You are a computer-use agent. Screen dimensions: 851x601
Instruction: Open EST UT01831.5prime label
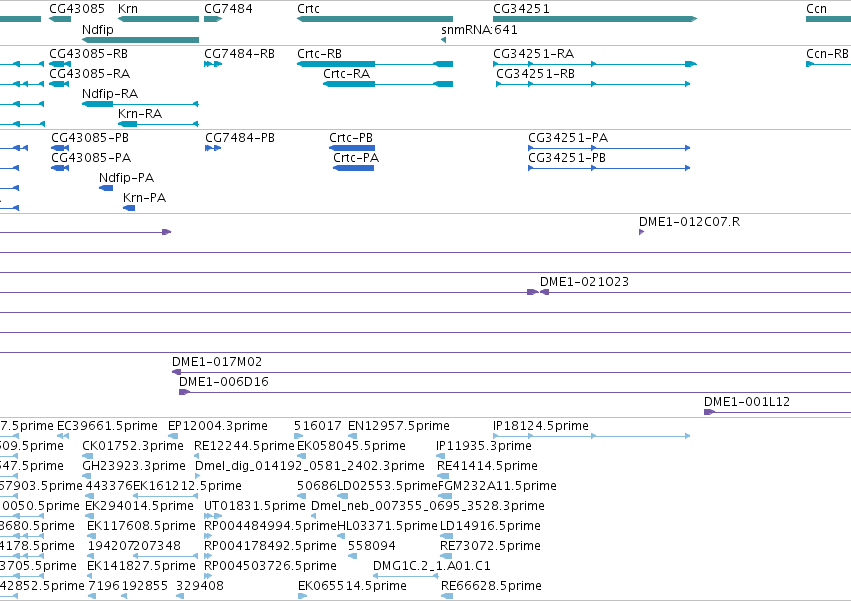click(255, 506)
